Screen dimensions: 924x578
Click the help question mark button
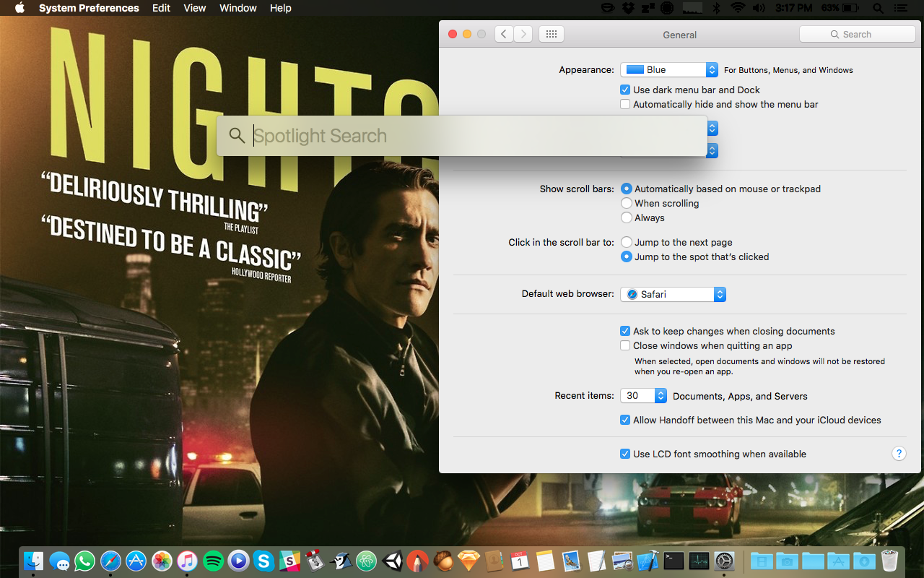point(899,454)
